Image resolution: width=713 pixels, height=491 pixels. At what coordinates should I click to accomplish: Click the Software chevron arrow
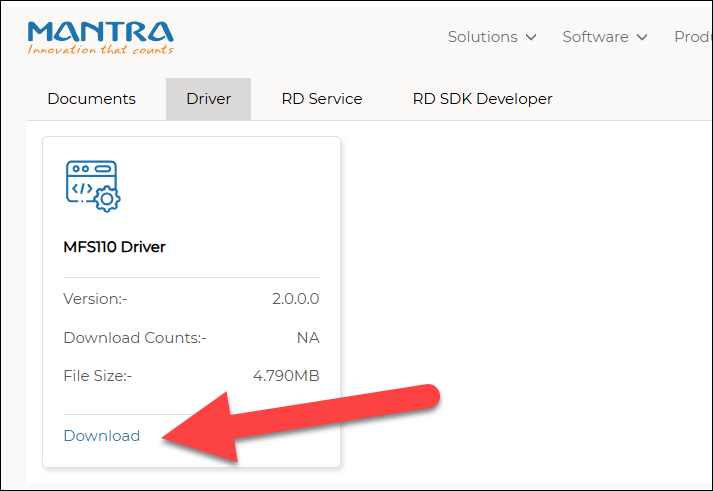pyautogui.click(x=642, y=37)
